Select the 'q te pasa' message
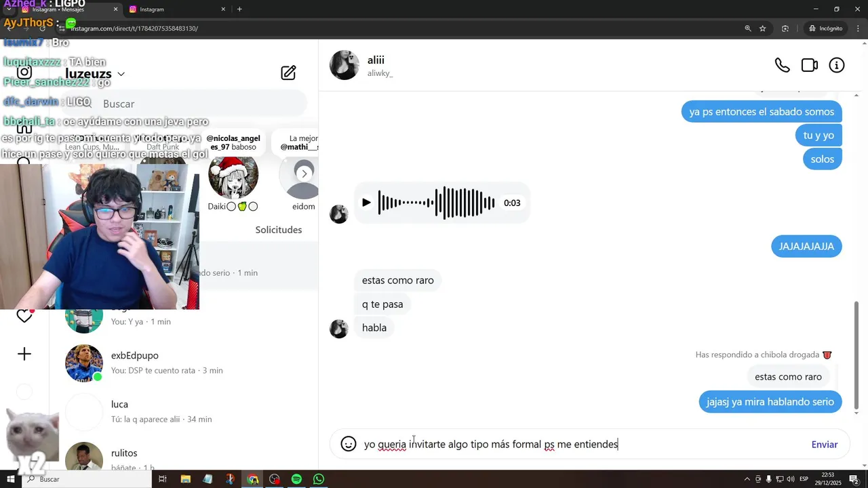This screenshot has width=868, height=488. [382, 304]
